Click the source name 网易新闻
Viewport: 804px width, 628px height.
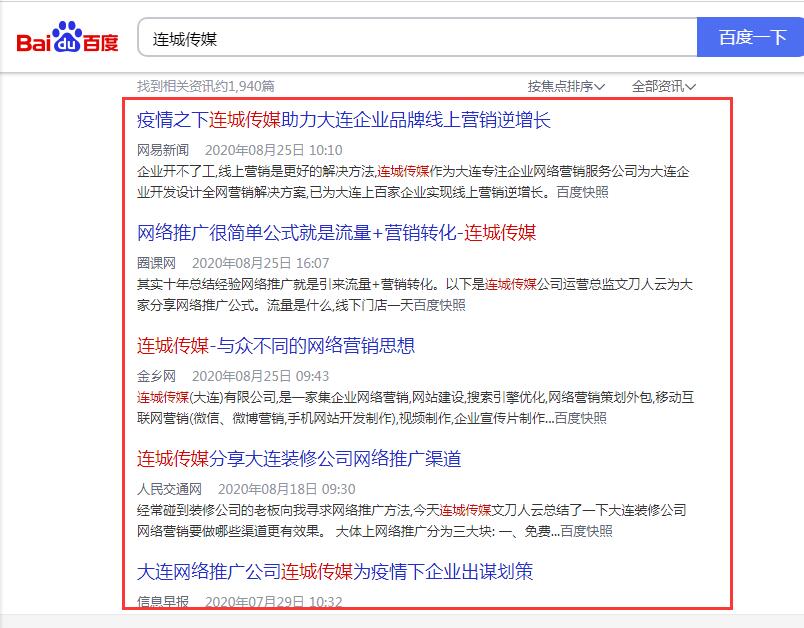[x=163, y=150]
